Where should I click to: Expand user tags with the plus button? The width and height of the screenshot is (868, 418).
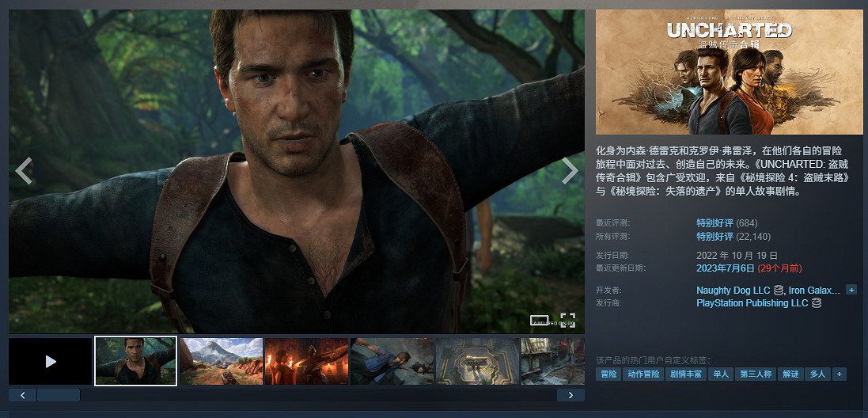[840, 374]
